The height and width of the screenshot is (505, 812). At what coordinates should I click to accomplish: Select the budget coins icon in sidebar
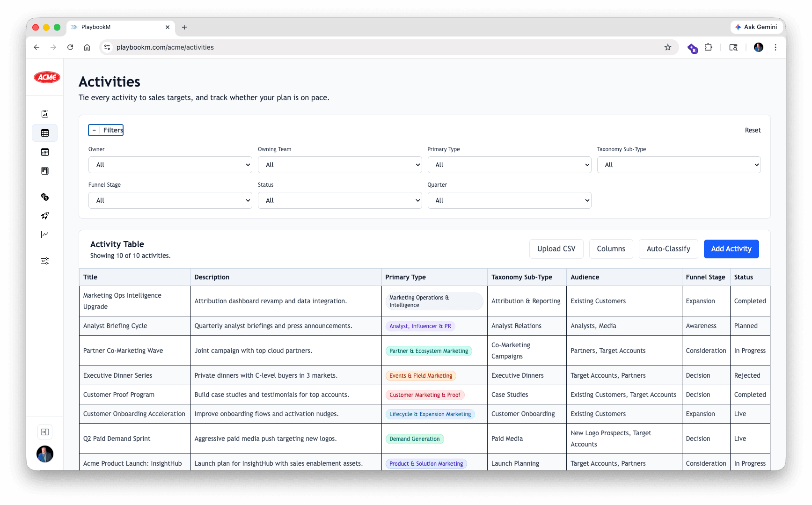click(x=44, y=197)
